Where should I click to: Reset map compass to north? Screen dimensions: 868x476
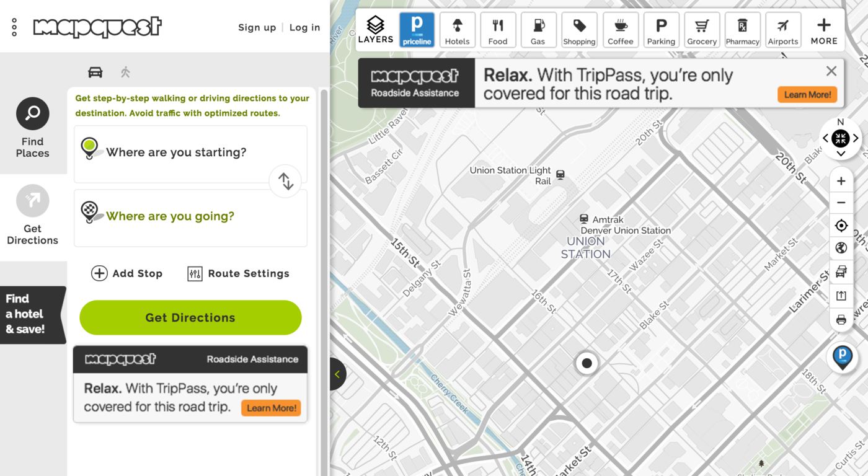(841, 138)
